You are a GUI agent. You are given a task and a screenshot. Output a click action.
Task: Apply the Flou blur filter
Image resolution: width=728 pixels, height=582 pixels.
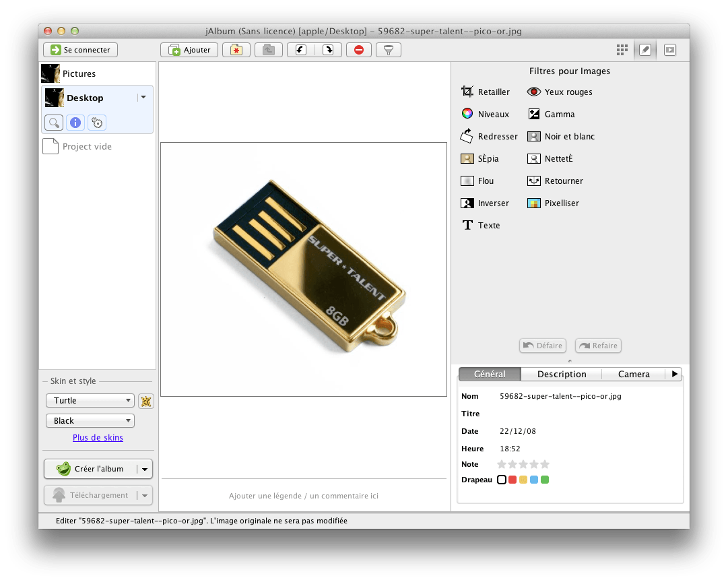pos(477,181)
